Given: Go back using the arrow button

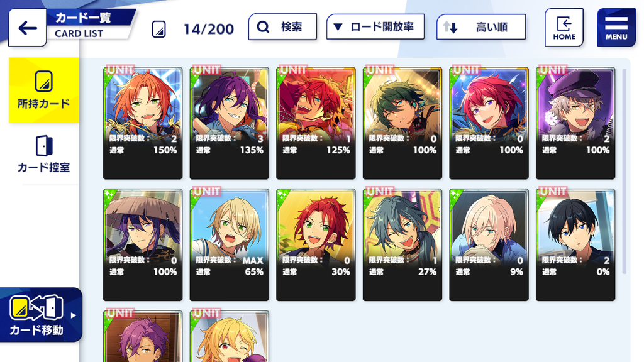Looking at the screenshot, I should [x=28, y=28].
